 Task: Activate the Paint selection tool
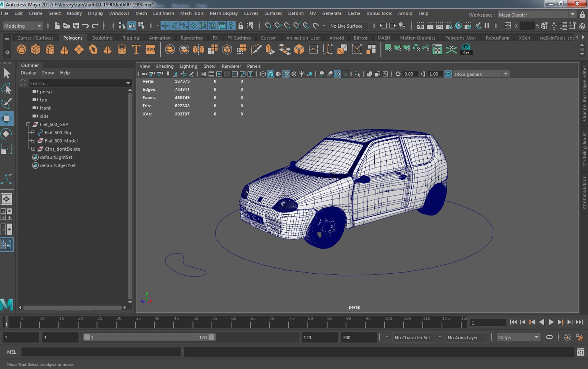pos(7,104)
